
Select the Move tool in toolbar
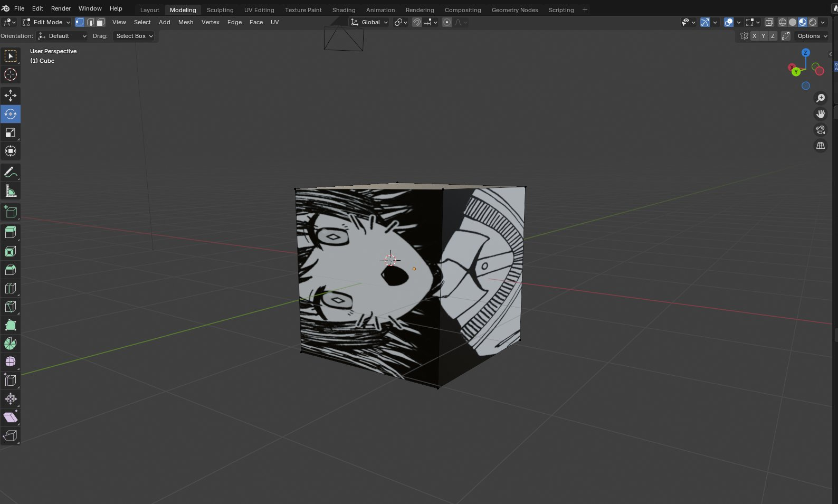11,96
